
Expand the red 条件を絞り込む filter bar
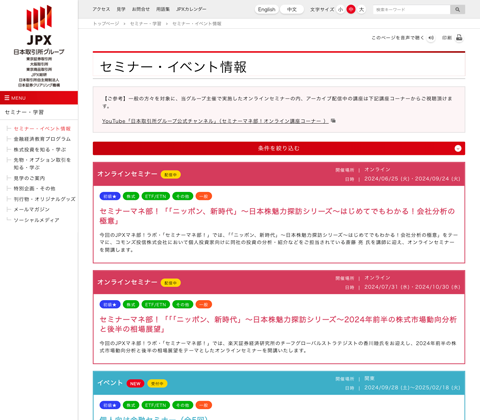pyautogui.click(x=279, y=148)
